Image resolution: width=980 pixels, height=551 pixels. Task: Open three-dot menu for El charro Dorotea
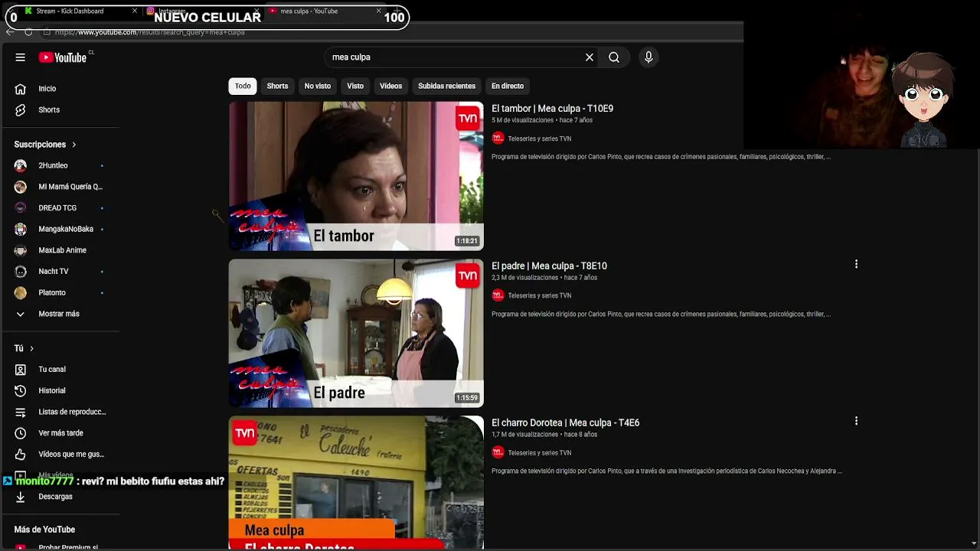856,421
